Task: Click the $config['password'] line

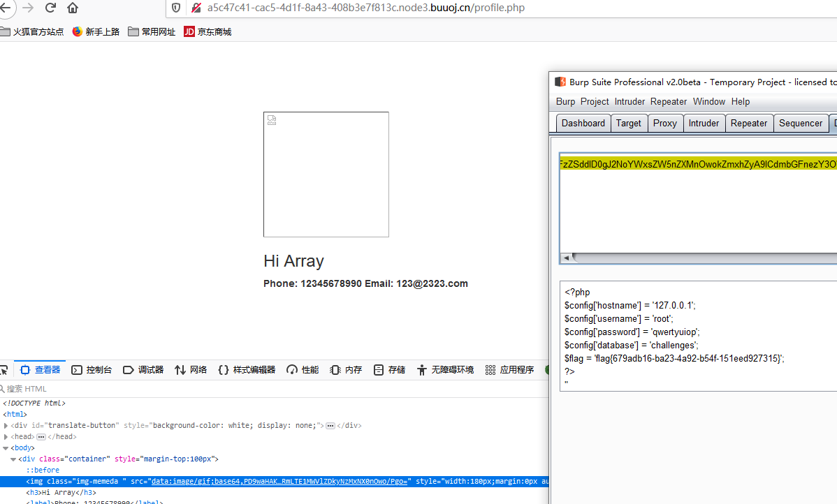Action: (632, 332)
